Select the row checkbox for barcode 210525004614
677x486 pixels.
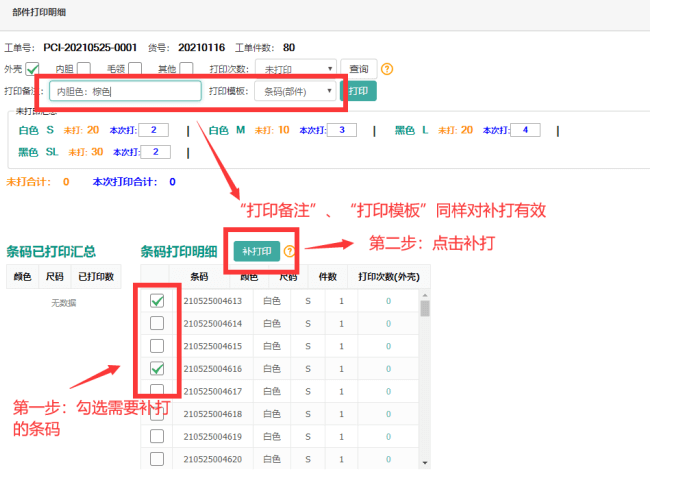tap(157, 323)
